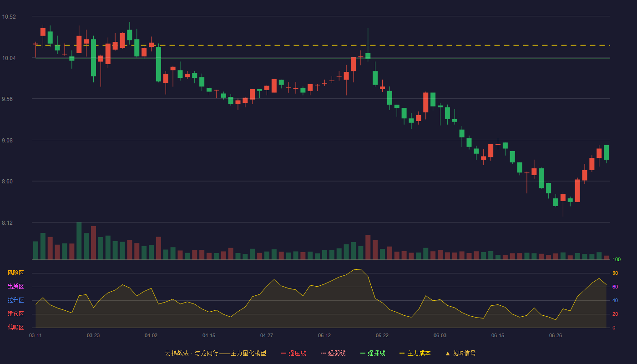Select the 风险区 zone label
Screen dimensions: 637x364
(15, 273)
